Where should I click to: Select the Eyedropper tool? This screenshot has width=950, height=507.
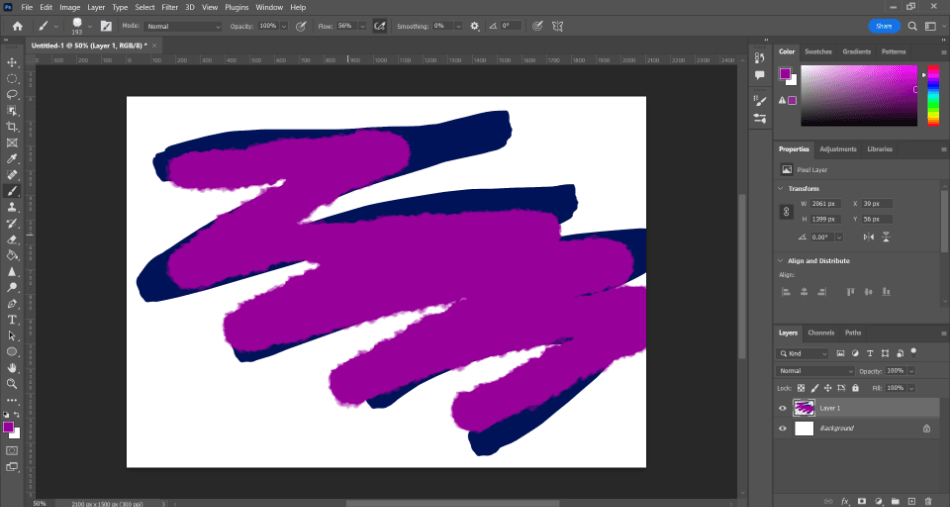point(12,159)
